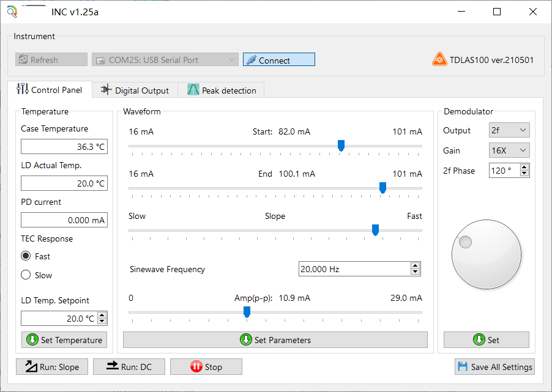Select Fast TEC Response option
Image resolution: width=552 pixels, height=392 pixels.
(26, 256)
